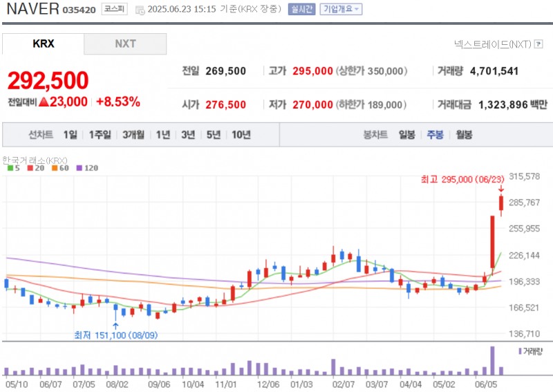Switch to the KRX tab
This screenshot has height=392, width=553.
coord(43,44)
